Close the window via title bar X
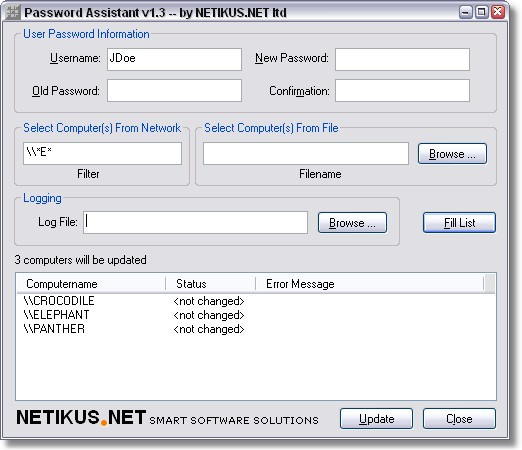Screen dimensions: 522x450 pyautogui.click(x=498, y=12)
